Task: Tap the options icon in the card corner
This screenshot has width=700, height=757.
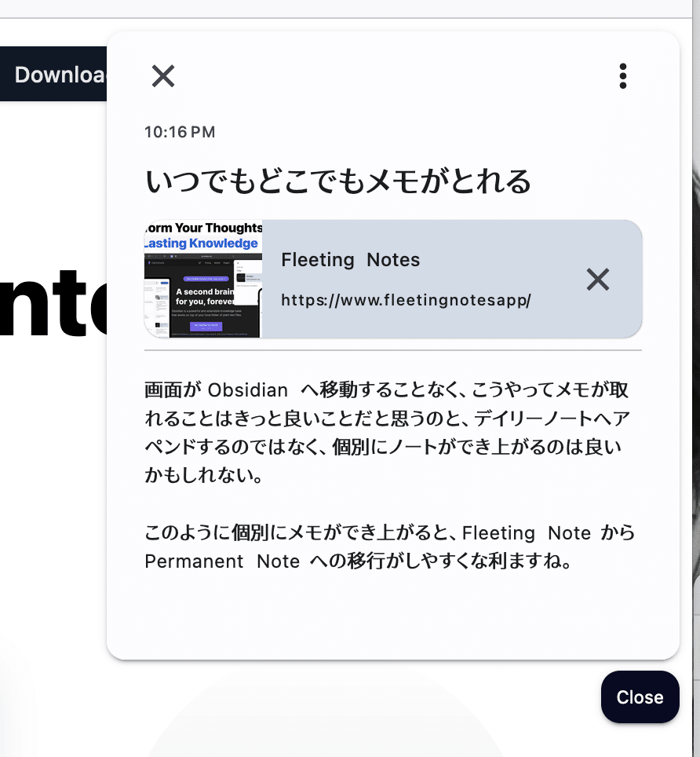Action: (x=622, y=75)
